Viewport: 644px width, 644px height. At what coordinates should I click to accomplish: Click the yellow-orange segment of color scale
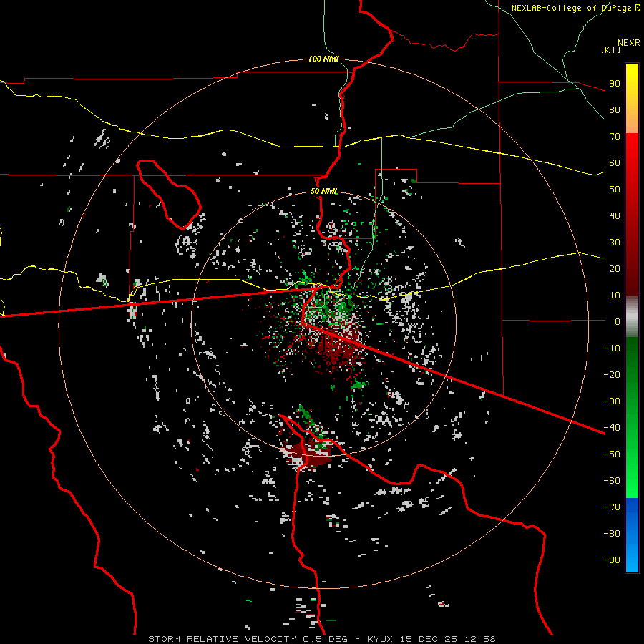click(x=632, y=99)
